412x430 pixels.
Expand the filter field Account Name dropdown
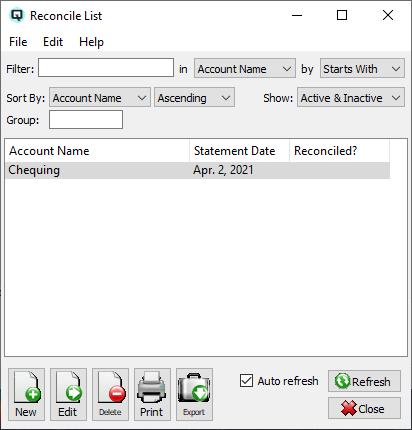[245, 69]
